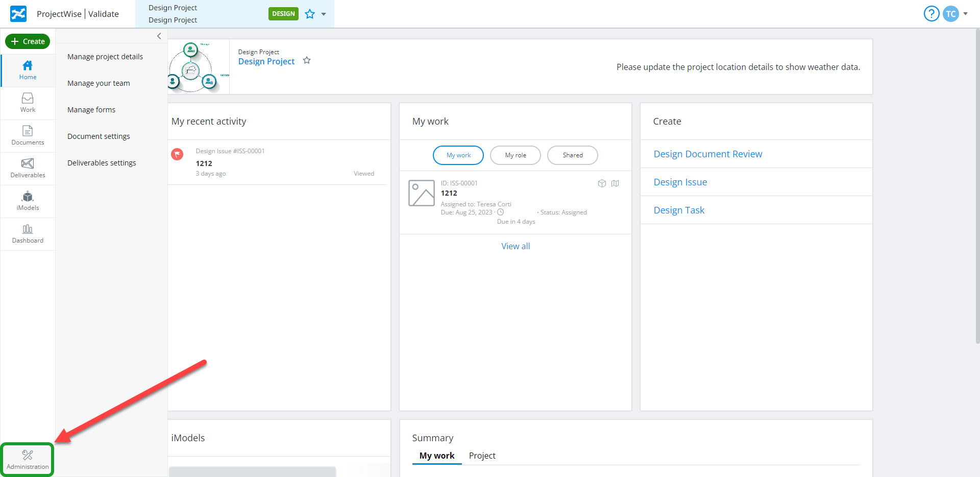Select the My role filter pill

click(516, 155)
